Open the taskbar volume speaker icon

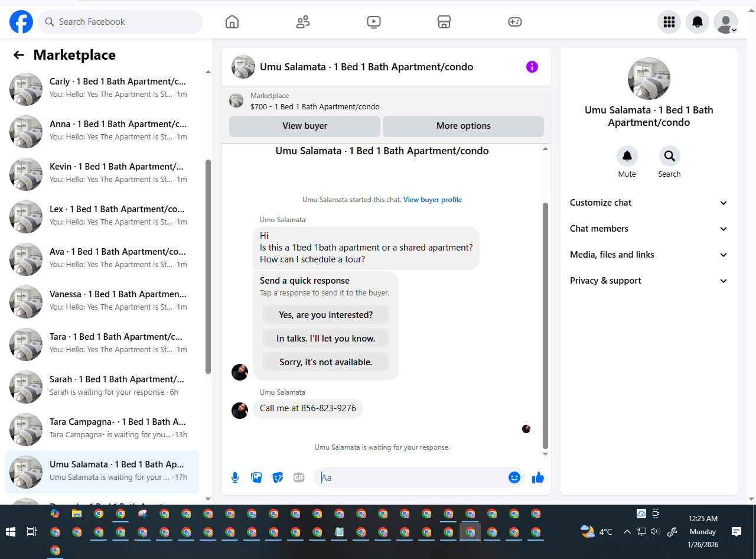point(655,531)
